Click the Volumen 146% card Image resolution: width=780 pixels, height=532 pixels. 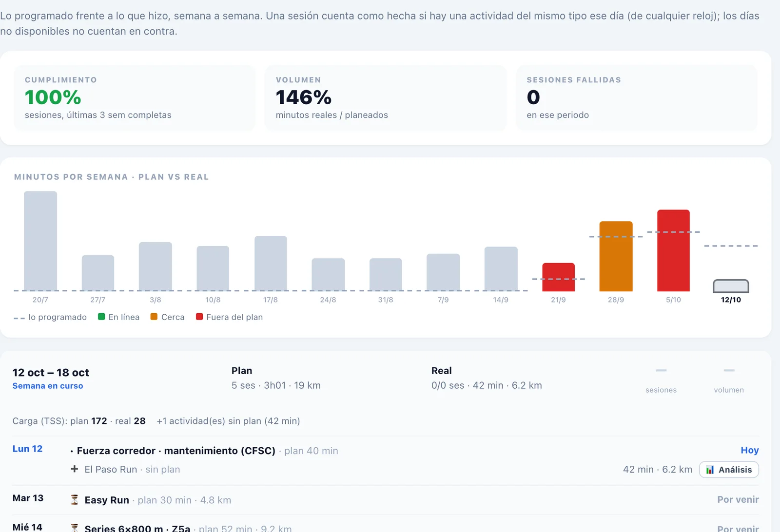[x=385, y=98]
